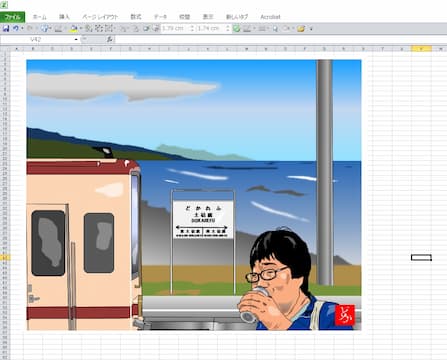Click the yellow fill color bucket icon
447x360 pixels.
coord(74,29)
